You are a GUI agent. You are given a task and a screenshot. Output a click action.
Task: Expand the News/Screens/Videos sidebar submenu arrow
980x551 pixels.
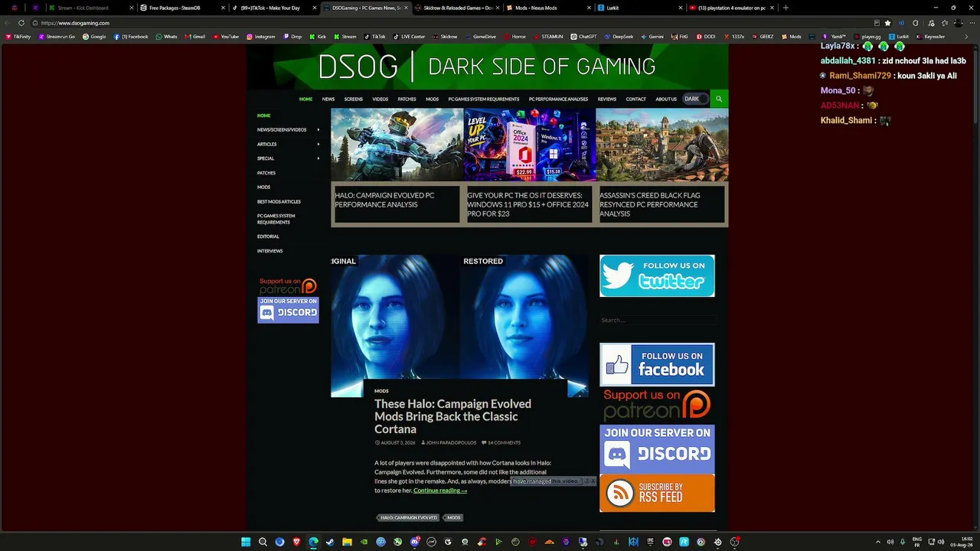[x=318, y=130]
